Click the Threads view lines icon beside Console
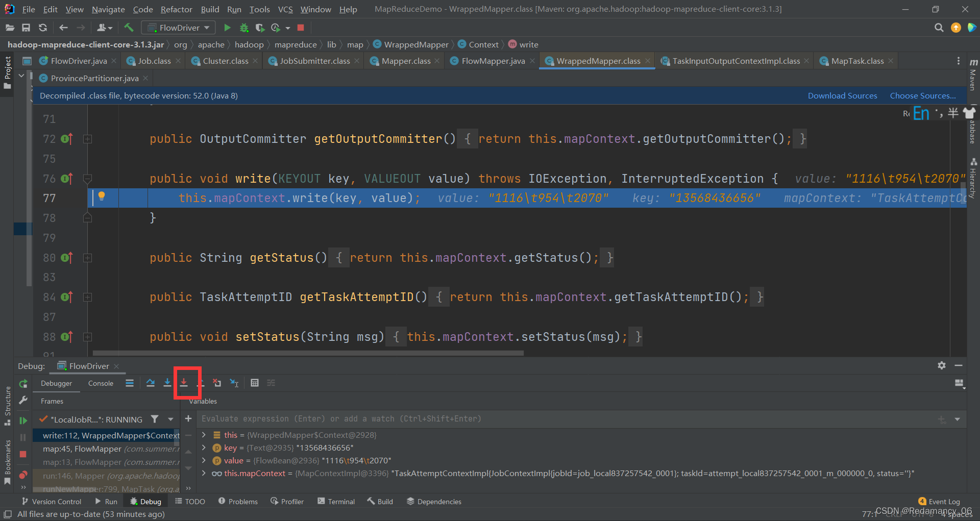 (x=130, y=383)
